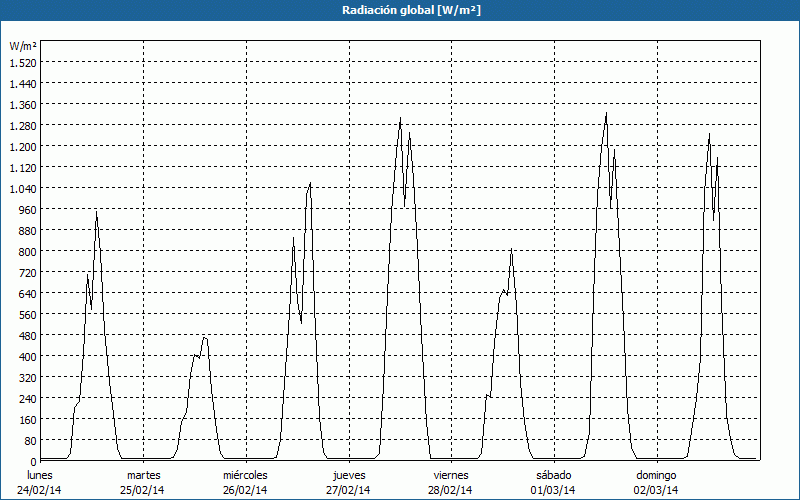Select the domingo day label

point(656,475)
